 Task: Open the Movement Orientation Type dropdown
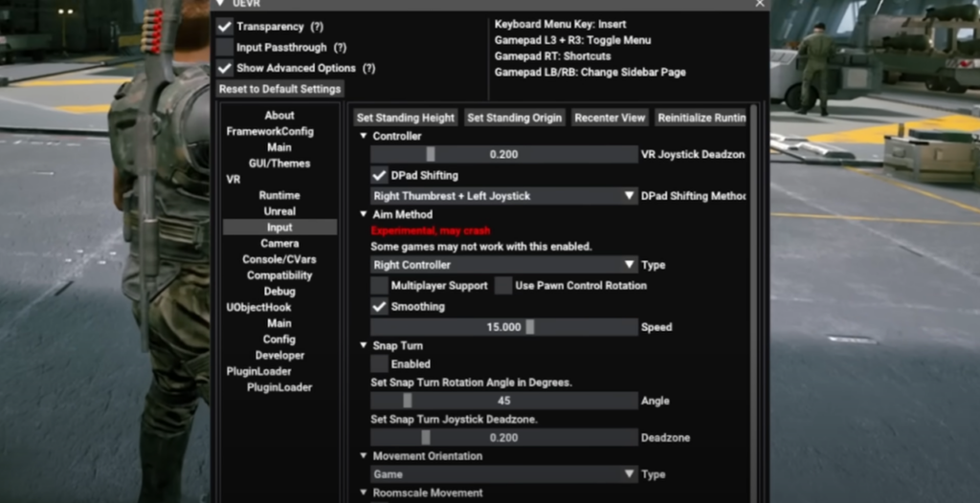pos(503,474)
